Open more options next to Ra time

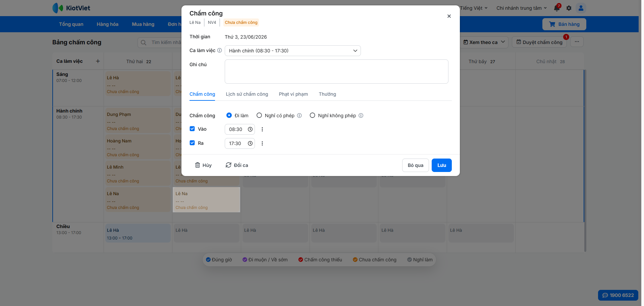tap(262, 143)
